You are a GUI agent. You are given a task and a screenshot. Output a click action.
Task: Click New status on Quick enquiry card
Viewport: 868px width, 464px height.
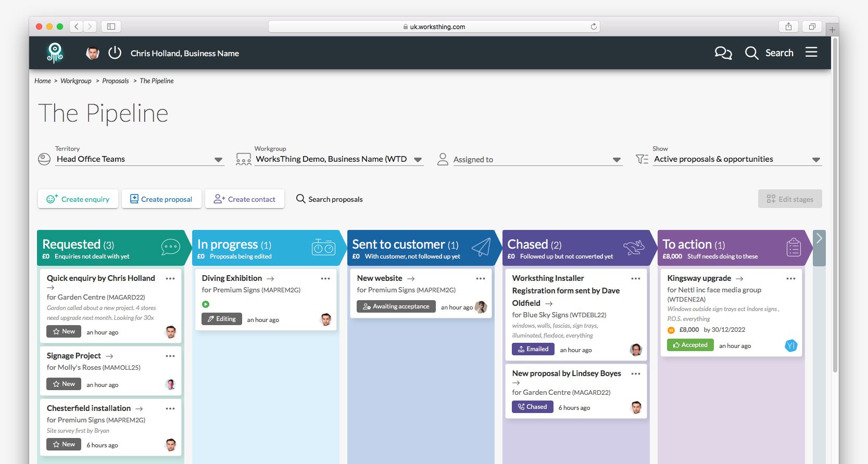64,331
